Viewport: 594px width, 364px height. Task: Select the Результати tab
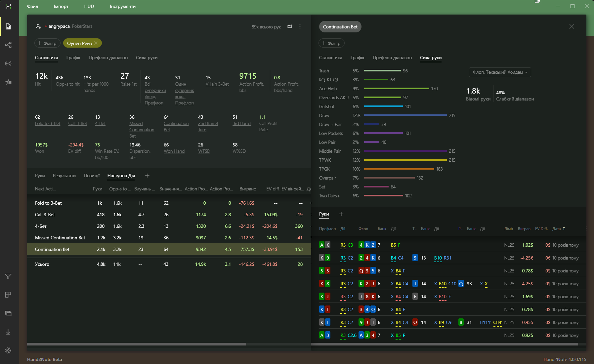click(x=64, y=176)
